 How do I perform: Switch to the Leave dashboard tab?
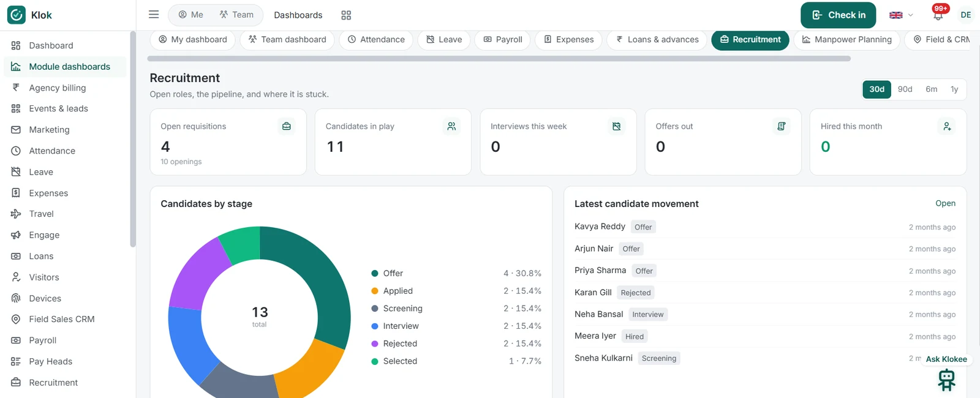444,39
